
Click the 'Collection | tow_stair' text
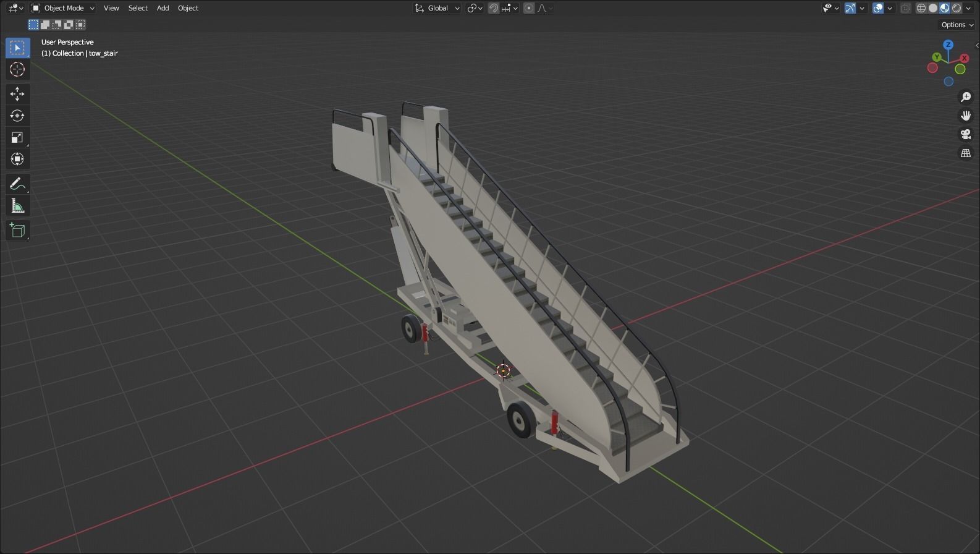click(x=85, y=53)
